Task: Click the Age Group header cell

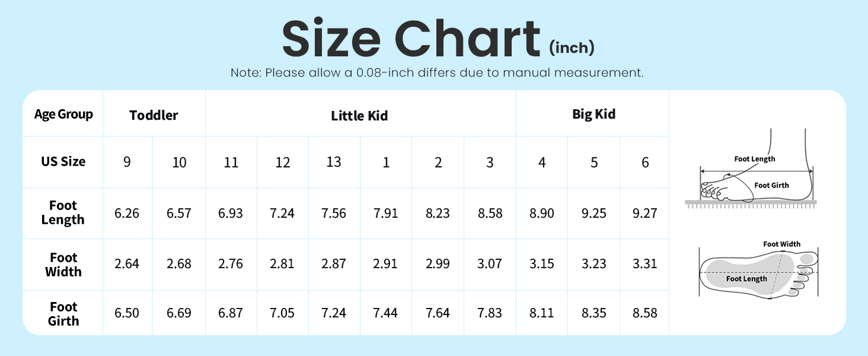Action: 63,114
